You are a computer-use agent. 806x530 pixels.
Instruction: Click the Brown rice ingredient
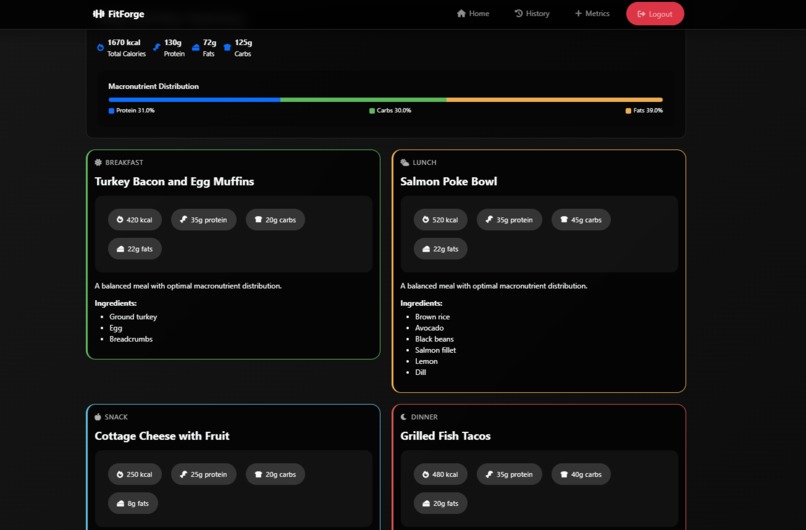pyautogui.click(x=432, y=317)
